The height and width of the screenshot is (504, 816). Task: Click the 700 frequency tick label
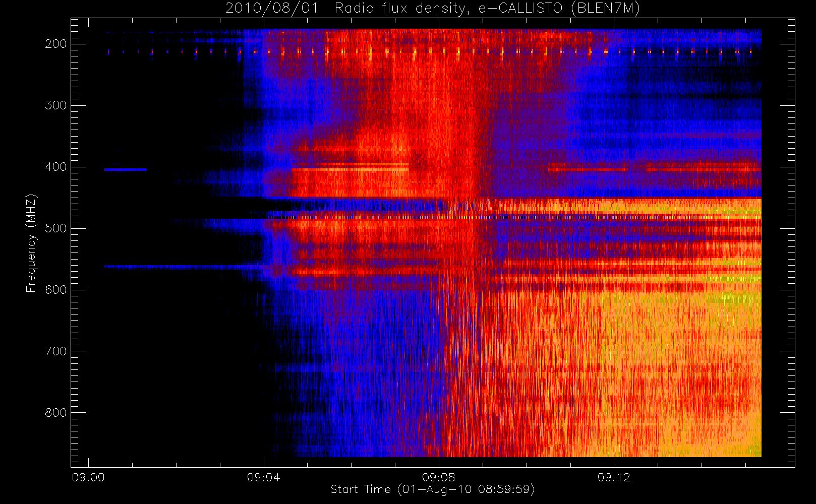click(56, 351)
